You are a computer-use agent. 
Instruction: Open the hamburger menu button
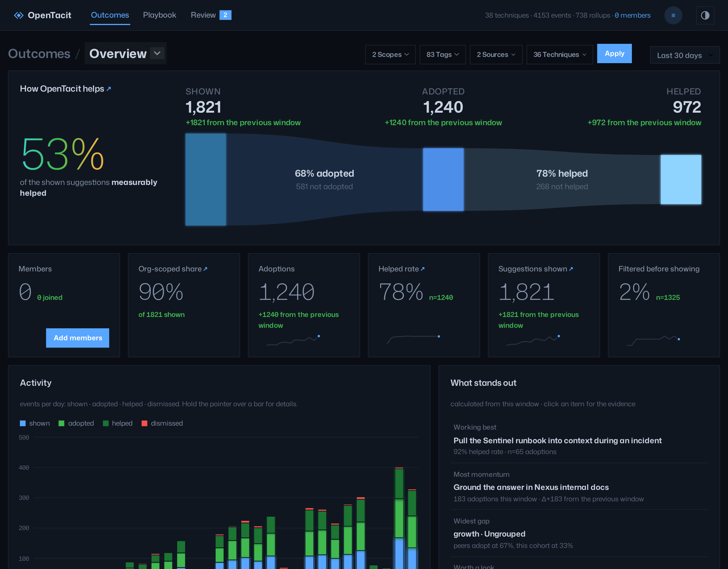[x=673, y=15]
